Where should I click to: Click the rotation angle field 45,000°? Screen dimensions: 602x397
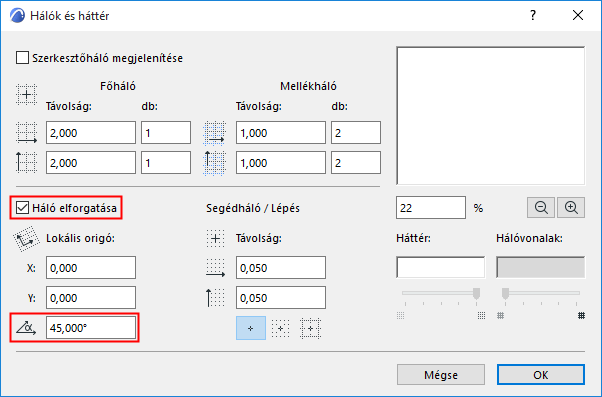(91, 328)
